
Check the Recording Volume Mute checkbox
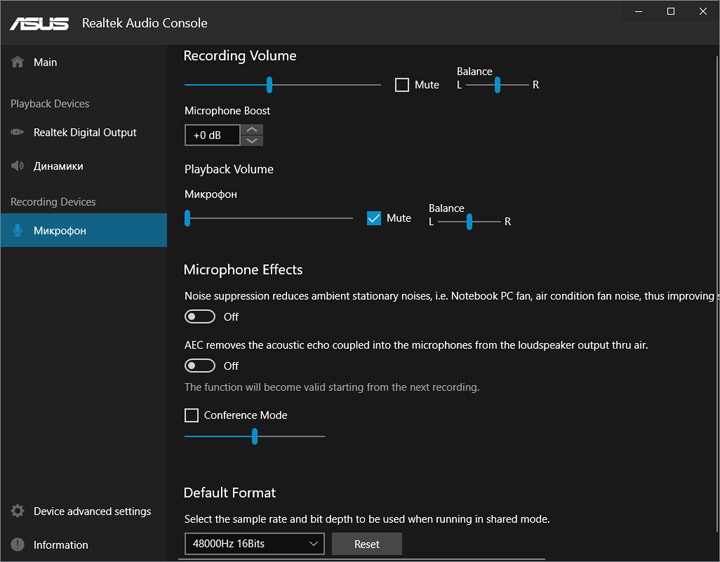pos(402,85)
